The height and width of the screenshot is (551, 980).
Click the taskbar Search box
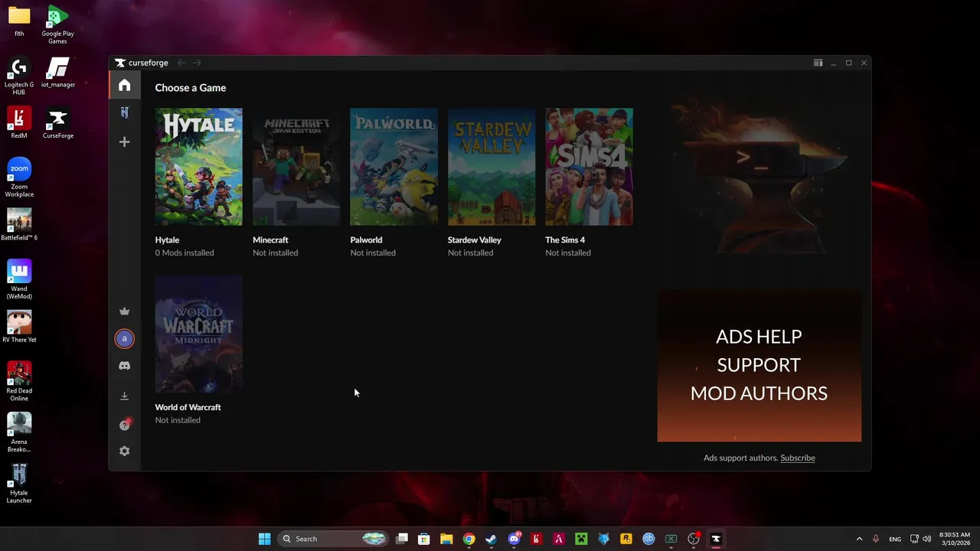click(333, 539)
